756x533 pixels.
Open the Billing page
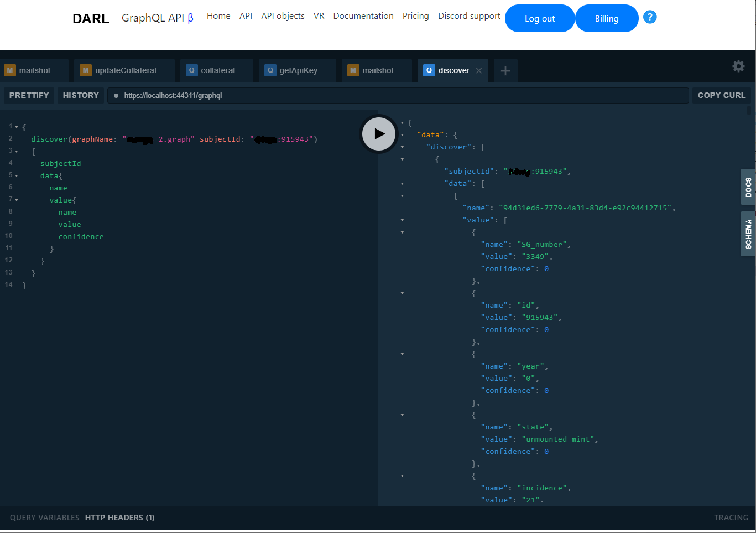click(x=607, y=18)
